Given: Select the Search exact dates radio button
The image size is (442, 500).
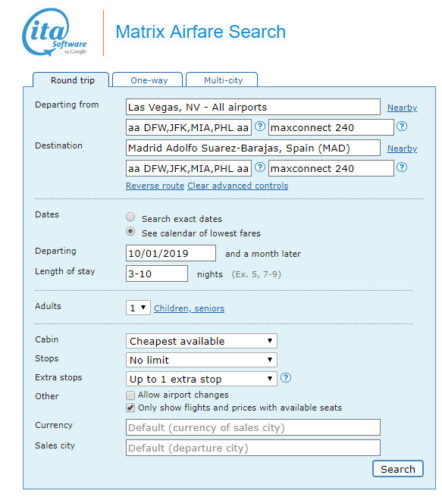Looking at the screenshot, I should [x=130, y=217].
